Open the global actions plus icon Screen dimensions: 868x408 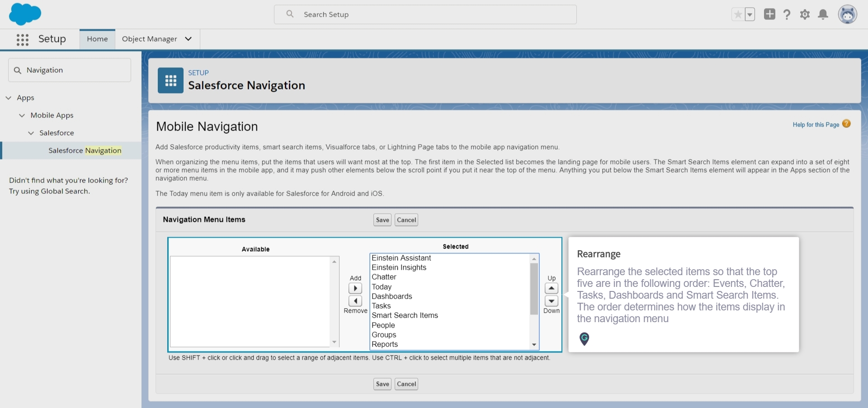coord(769,14)
